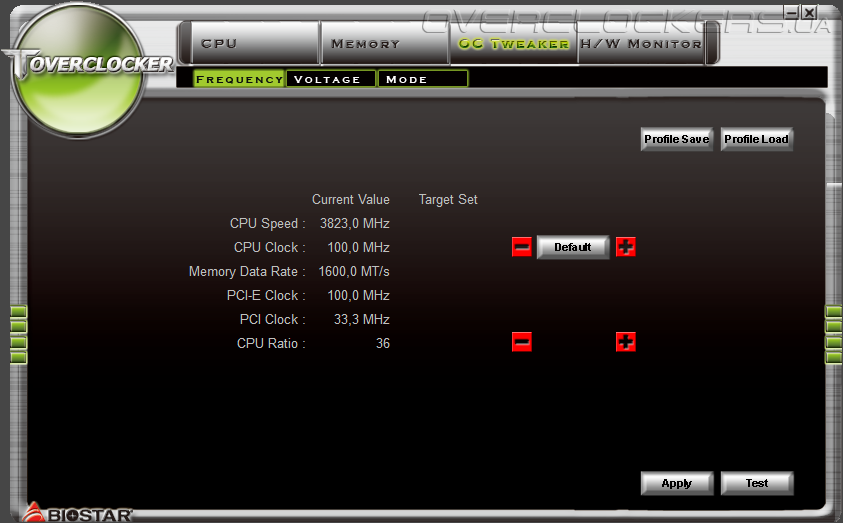Click the CPU Speed label
The image size is (843, 523).
(268, 224)
